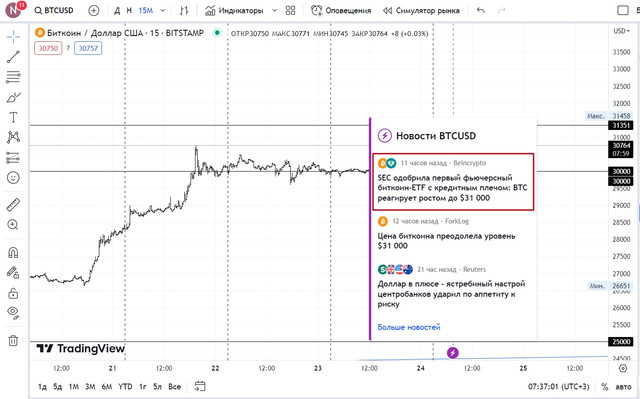
Task: Toggle lock all drawings
Action: [13, 293]
